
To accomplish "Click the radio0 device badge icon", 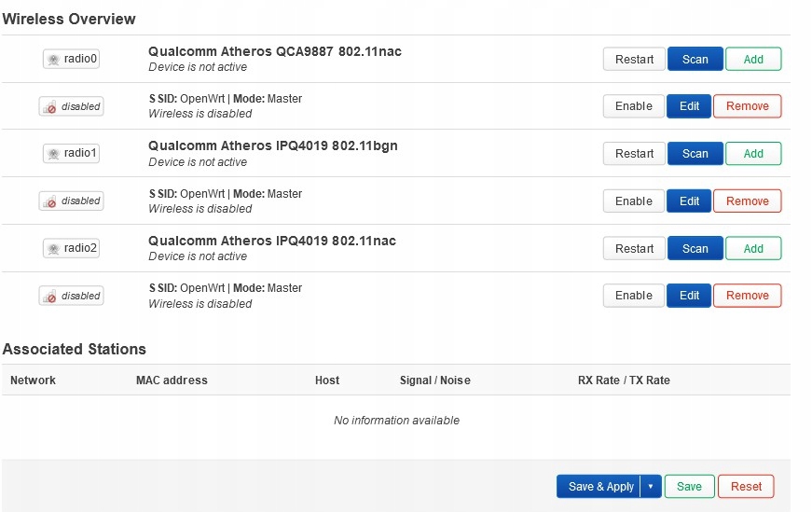I will coord(71,59).
